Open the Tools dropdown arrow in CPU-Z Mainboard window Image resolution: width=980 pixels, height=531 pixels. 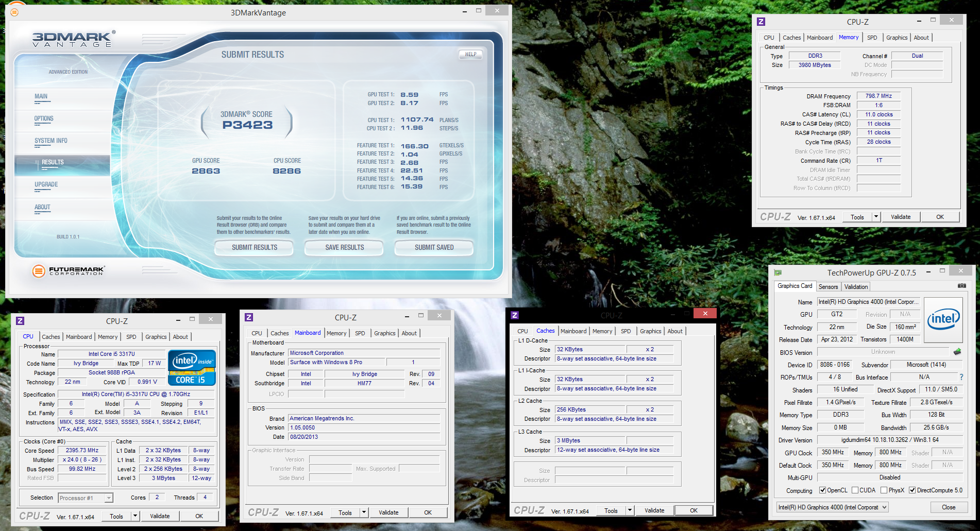coord(364,512)
